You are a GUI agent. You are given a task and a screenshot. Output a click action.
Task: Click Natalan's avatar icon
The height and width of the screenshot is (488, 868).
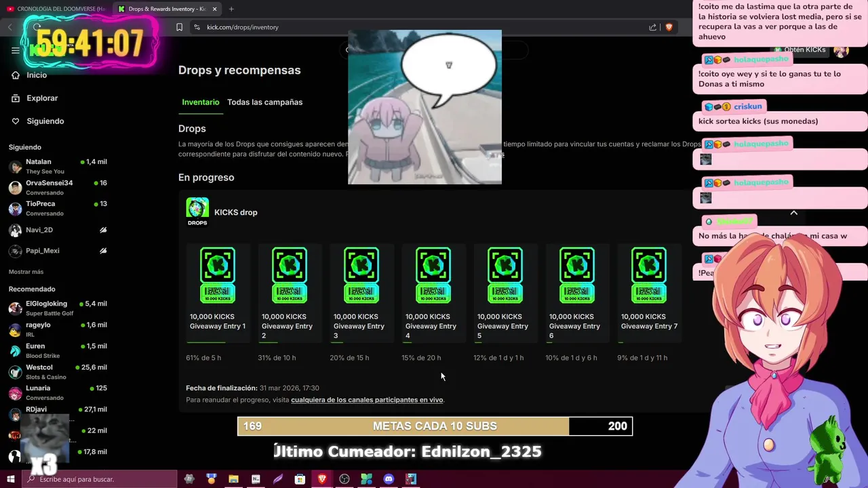15,167
